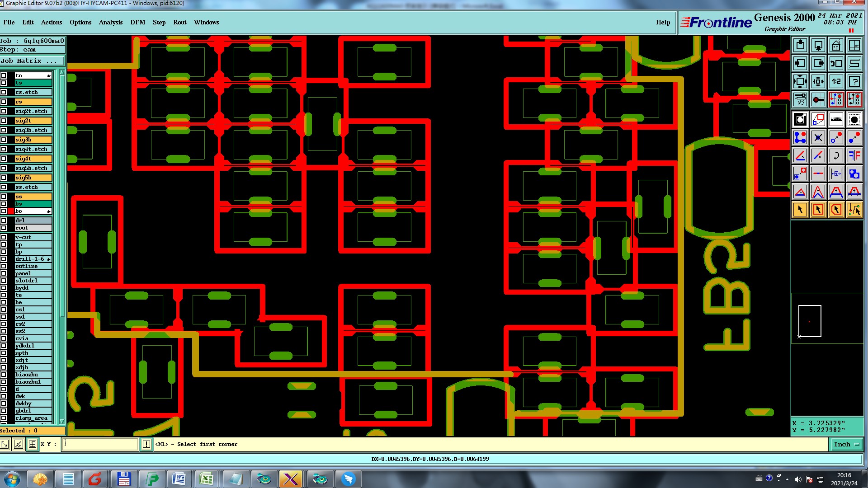This screenshot has height=488, width=868.
Task: Click the pan up arrow icon
Action: (800, 45)
